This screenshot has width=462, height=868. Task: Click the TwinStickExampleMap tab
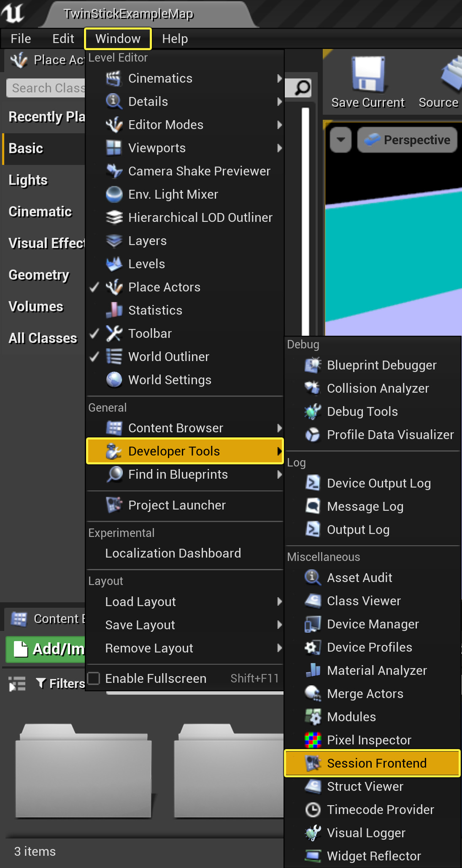click(128, 14)
